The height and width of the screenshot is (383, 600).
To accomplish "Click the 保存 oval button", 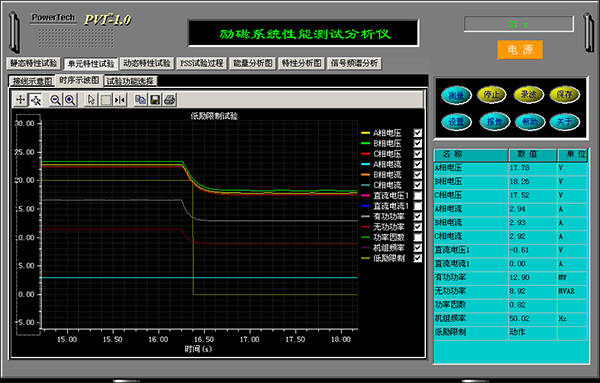I will click(564, 94).
